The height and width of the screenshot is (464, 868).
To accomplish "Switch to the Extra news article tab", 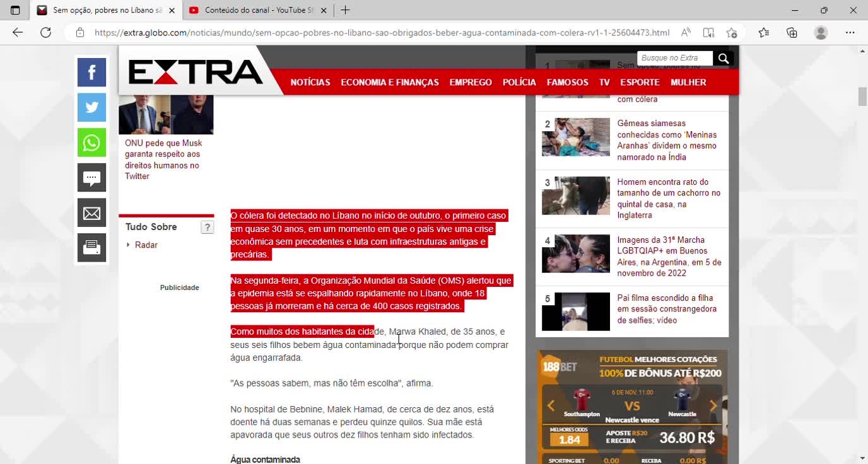I will pyautogui.click(x=106, y=10).
